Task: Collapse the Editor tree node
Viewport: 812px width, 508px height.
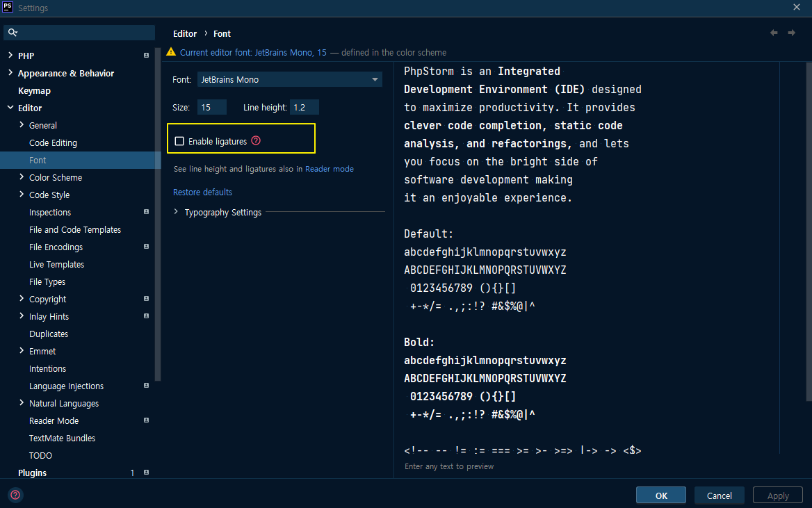Action: pos(10,107)
